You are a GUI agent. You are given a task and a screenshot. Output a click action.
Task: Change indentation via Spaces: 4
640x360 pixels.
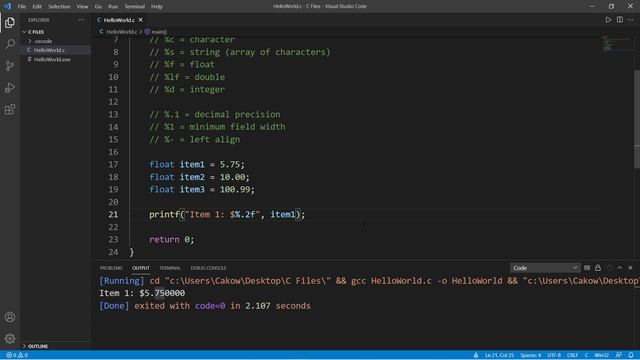tap(530, 355)
